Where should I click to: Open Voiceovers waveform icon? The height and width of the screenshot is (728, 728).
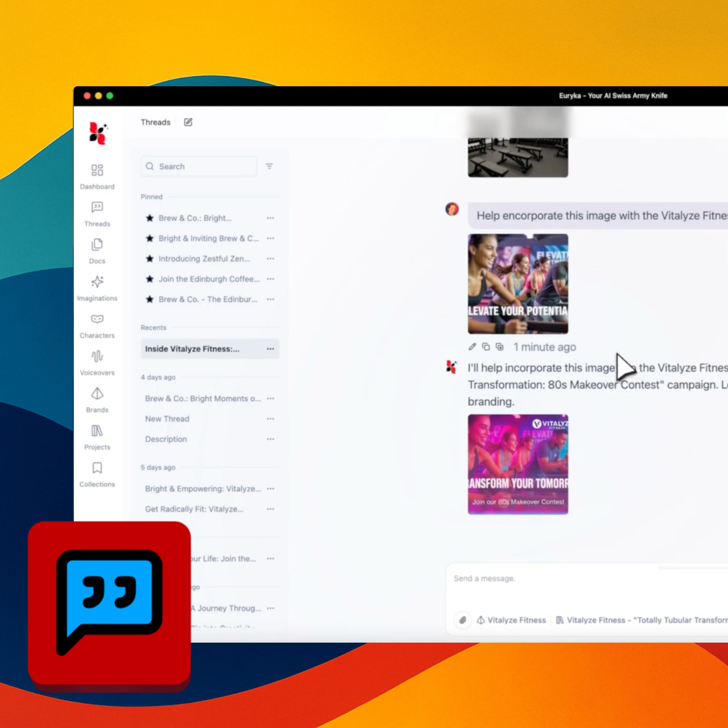point(97,356)
